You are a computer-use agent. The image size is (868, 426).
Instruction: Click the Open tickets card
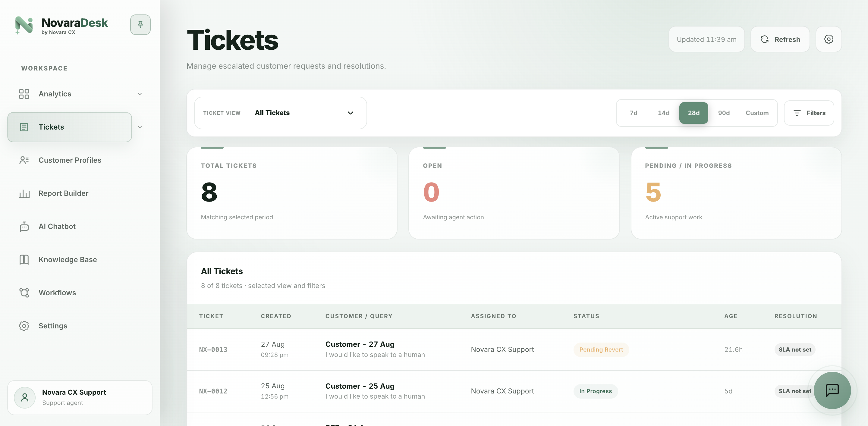pyautogui.click(x=514, y=193)
